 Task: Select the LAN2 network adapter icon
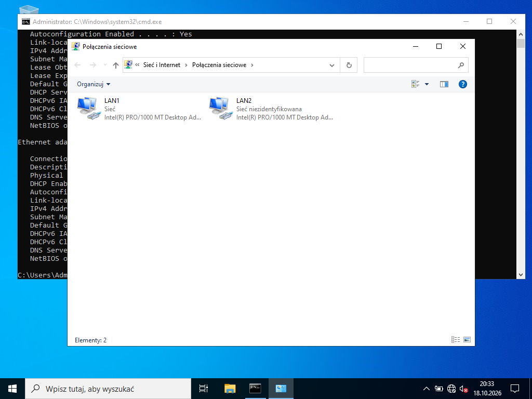click(x=221, y=109)
